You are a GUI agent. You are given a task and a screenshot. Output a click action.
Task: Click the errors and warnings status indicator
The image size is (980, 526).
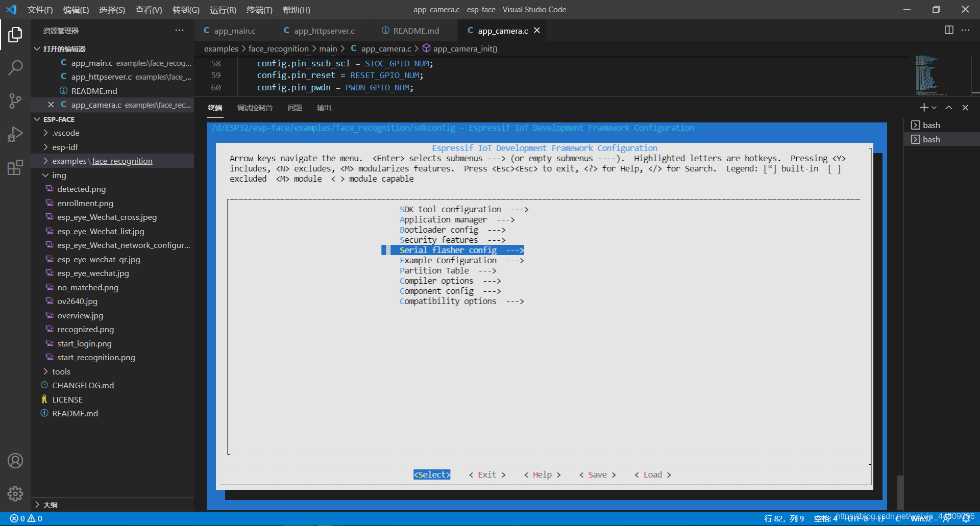click(x=27, y=518)
